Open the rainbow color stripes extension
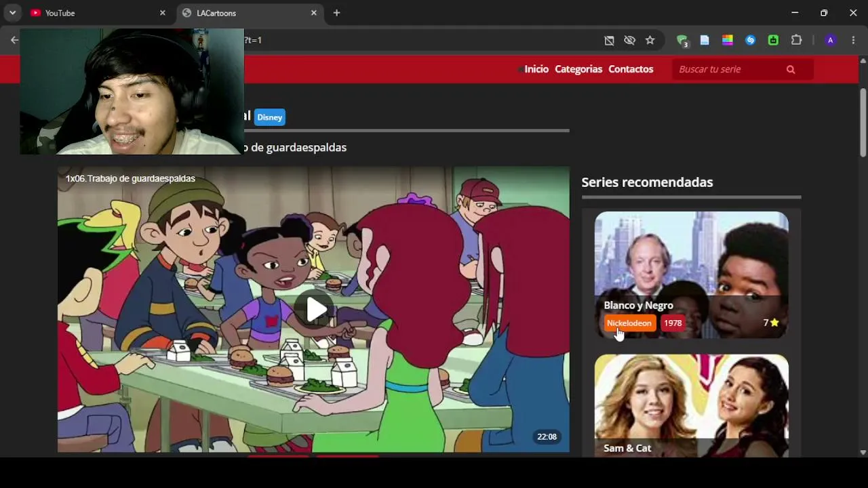The image size is (868, 488). pos(728,41)
